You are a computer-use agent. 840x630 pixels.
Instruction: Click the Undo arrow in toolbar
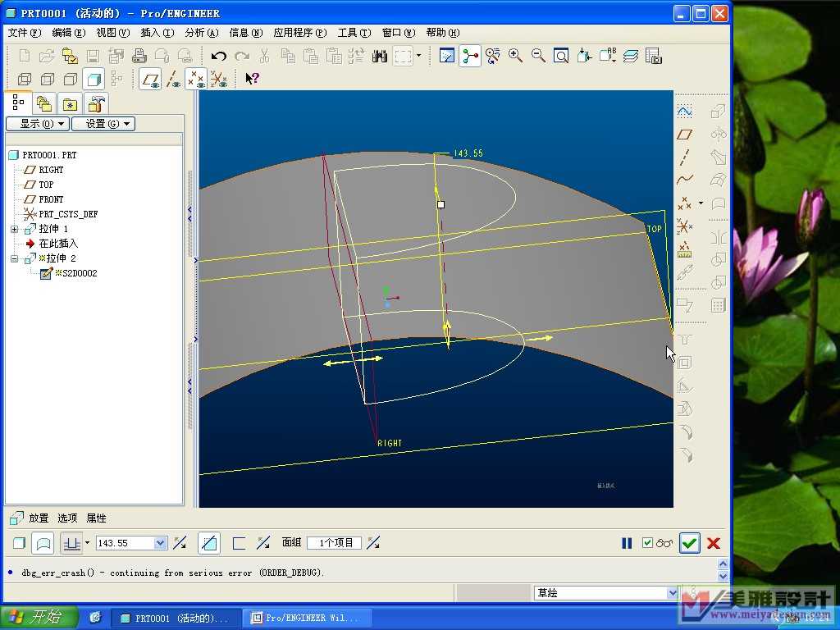(x=218, y=56)
